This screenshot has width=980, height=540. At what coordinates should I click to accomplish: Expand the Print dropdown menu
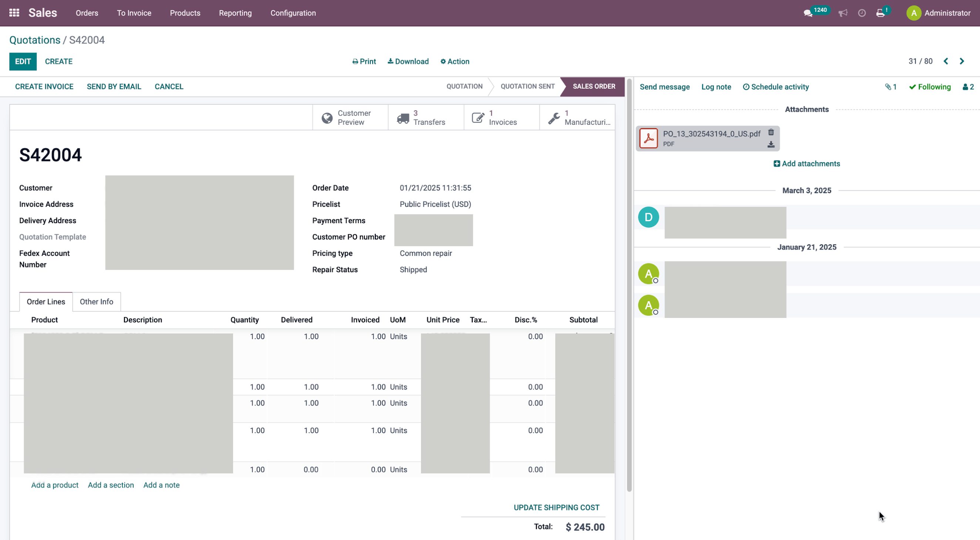pos(364,62)
